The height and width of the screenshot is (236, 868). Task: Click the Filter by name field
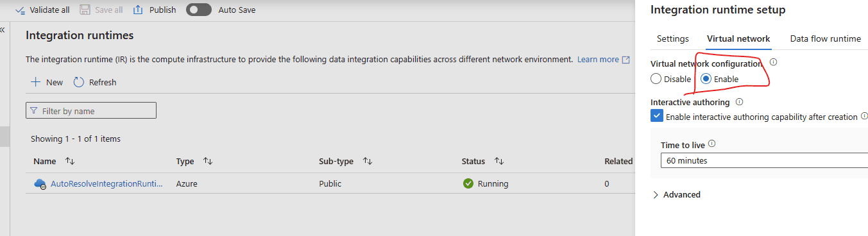coord(91,110)
